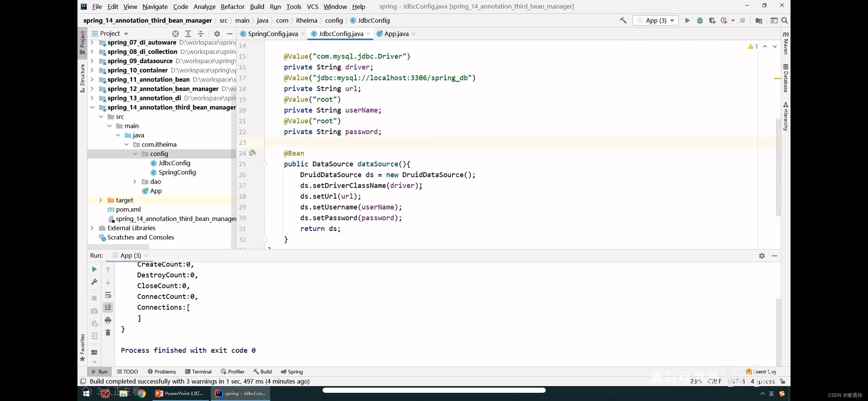Run with coverage shield icon

[712, 21]
